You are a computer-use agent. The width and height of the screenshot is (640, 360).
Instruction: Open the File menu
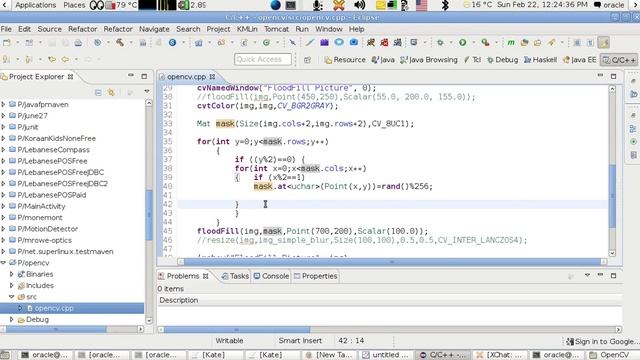pos(6,29)
